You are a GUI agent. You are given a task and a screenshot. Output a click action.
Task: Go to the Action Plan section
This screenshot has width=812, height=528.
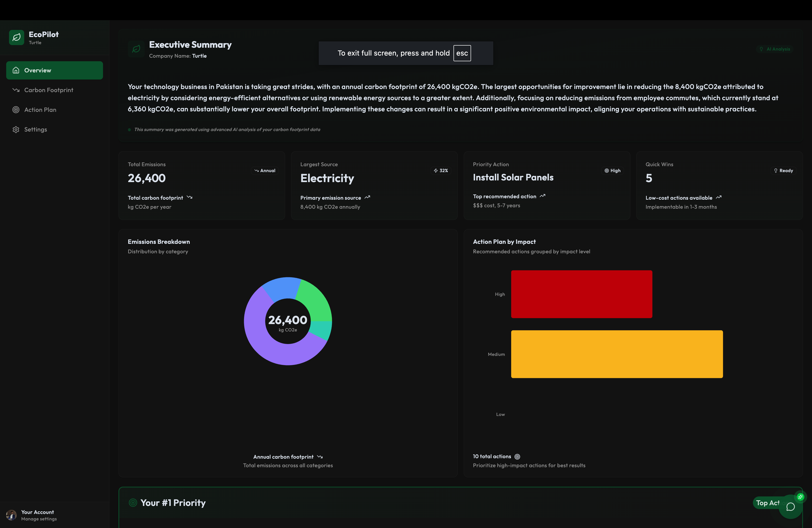pos(40,110)
